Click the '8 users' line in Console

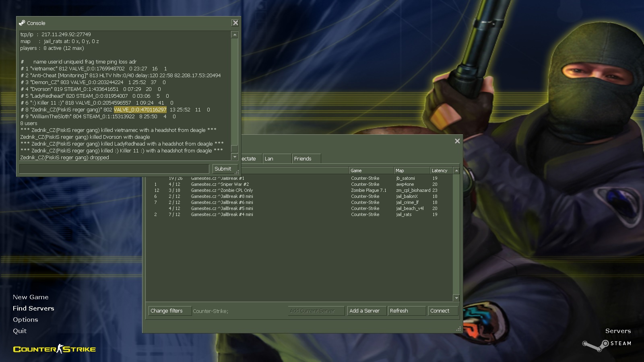click(29, 123)
